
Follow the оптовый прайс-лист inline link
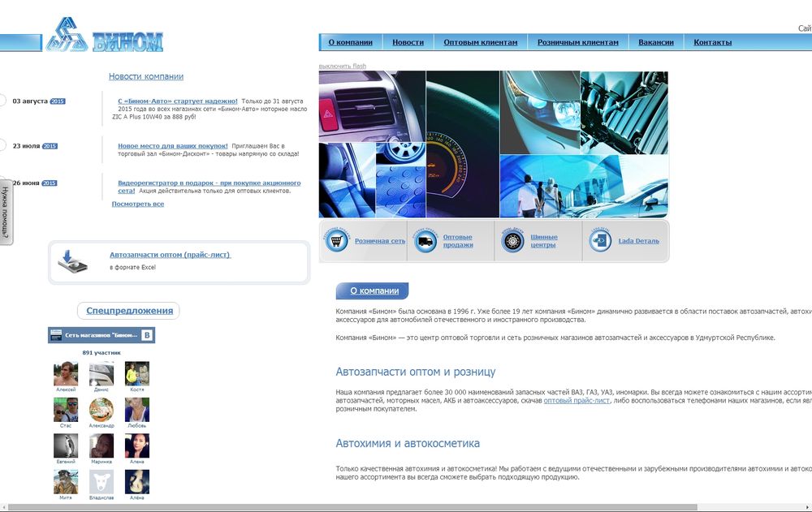pos(577,401)
